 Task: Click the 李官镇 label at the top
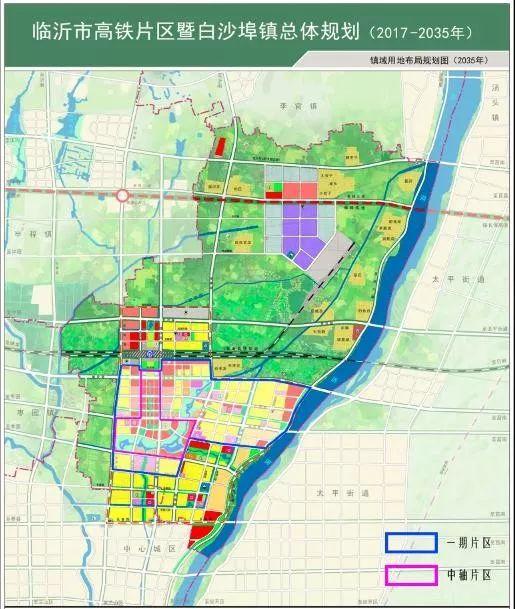pos(298,106)
